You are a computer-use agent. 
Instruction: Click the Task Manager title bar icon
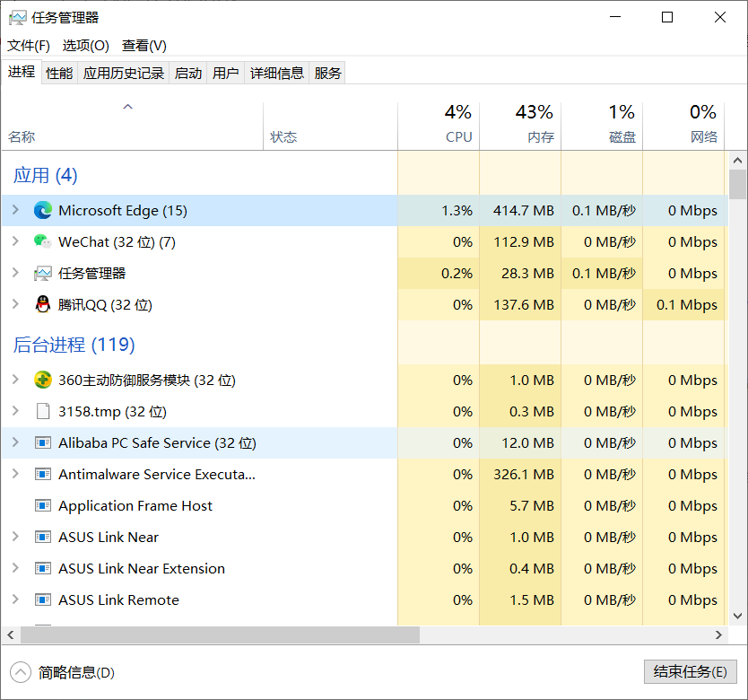tap(18, 18)
